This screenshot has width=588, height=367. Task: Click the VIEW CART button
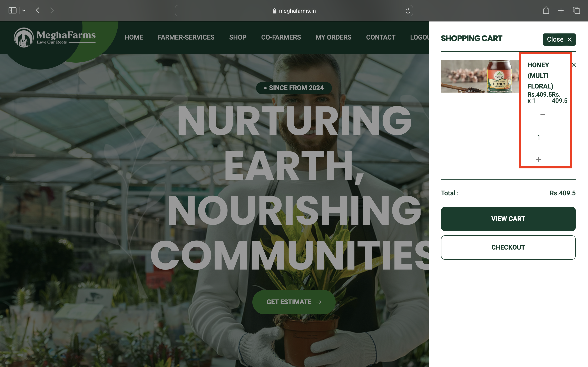pyautogui.click(x=508, y=219)
